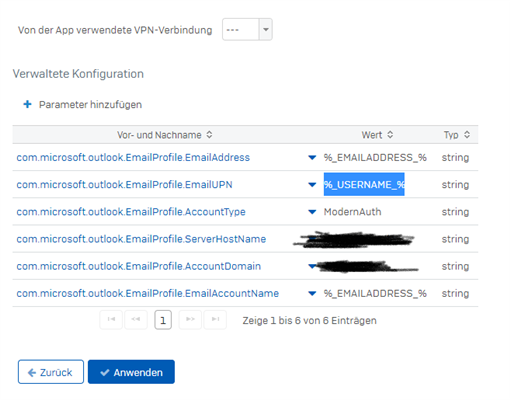This screenshot has height=400, width=510.
Task: Click the Anwenden button
Action: [x=131, y=372]
